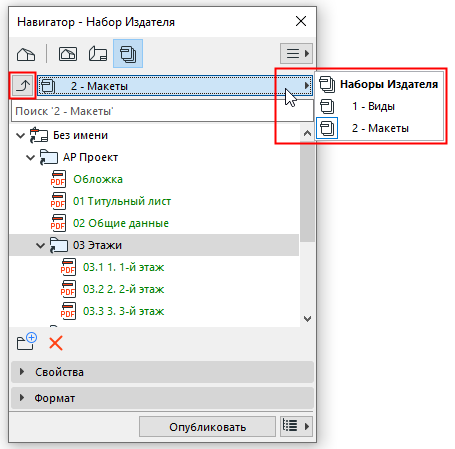Image resolution: width=455 pixels, height=449 pixels.
Task: Choose 2 - Макеты in popup list
Action: (x=380, y=128)
